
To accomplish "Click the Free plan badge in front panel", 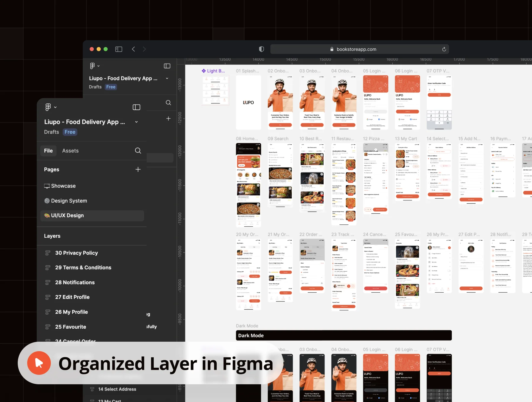I will (x=70, y=132).
